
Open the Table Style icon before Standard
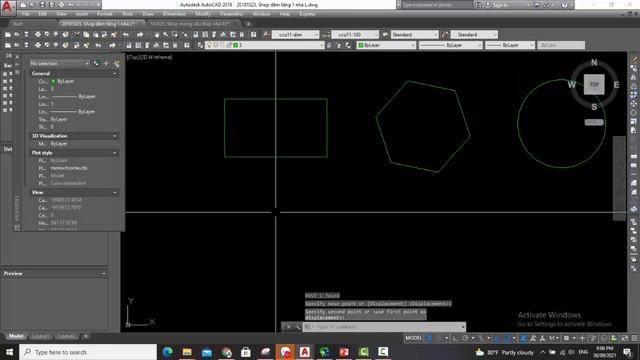[385, 35]
